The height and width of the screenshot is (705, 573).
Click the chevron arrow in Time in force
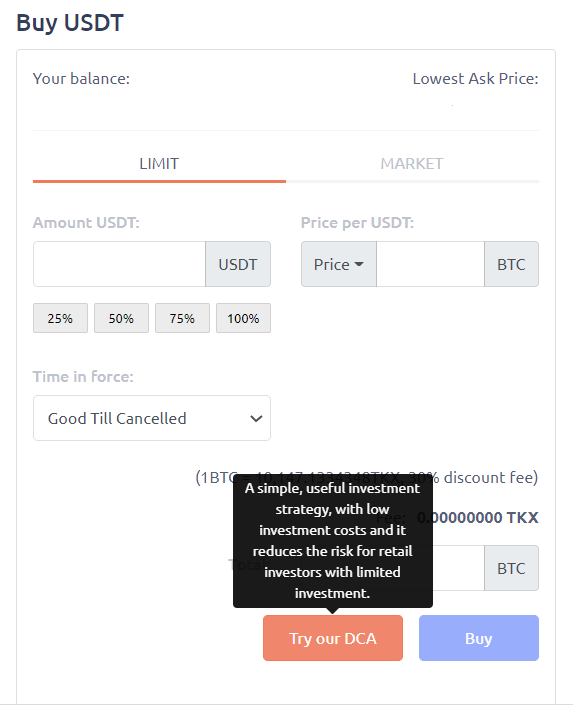[x=256, y=419]
